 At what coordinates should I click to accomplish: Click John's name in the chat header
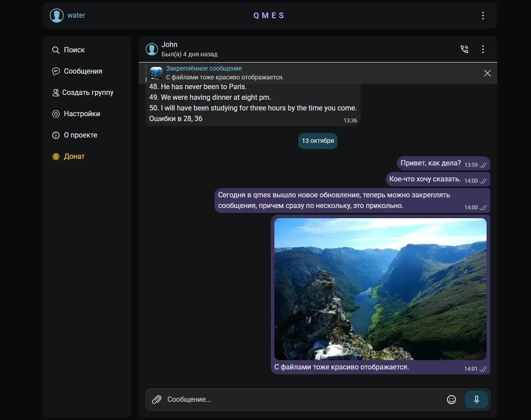(x=169, y=45)
